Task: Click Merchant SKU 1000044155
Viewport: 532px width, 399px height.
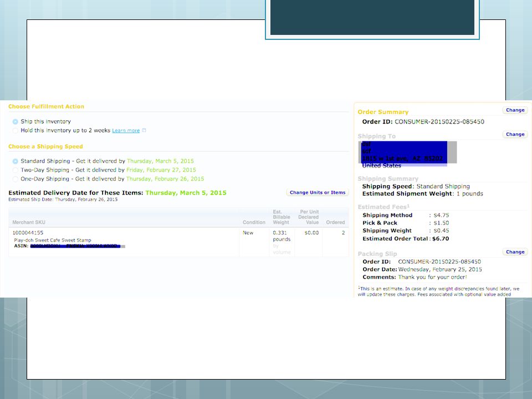Action: coord(28,233)
